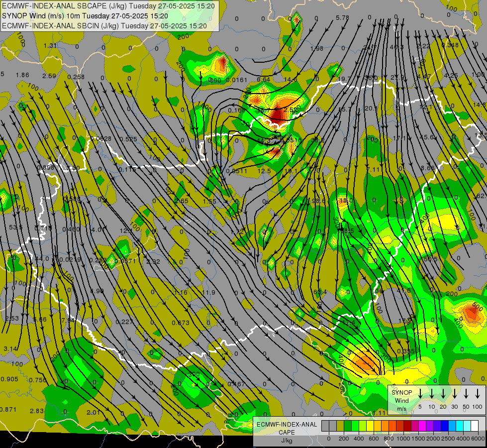Click the station value 0.467 on the map

click(236, 384)
